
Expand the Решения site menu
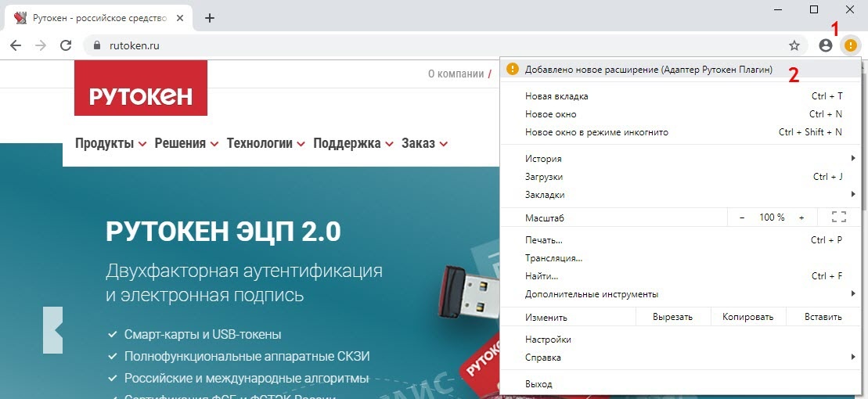click(x=186, y=143)
